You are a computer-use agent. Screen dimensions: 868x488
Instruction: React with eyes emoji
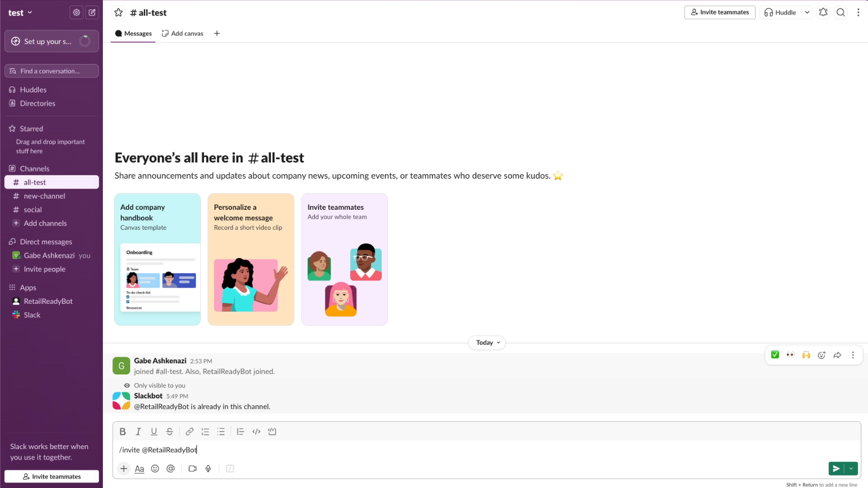[x=791, y=355]
